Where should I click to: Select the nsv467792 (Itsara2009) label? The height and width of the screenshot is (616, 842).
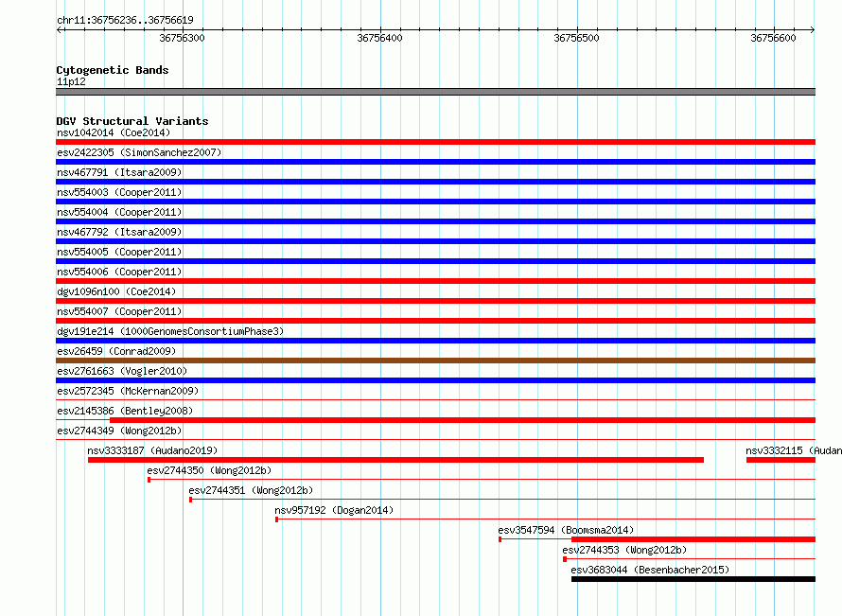click(x=119, y=232)
